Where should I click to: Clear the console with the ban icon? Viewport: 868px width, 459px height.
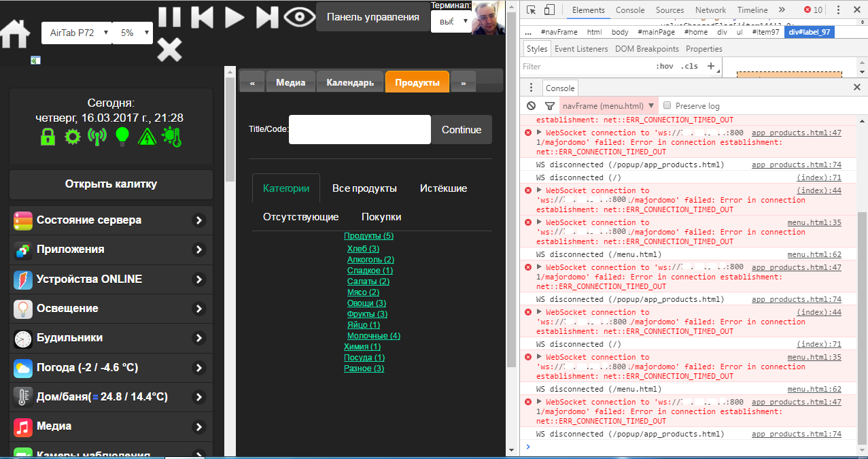(x=532, y=106)
